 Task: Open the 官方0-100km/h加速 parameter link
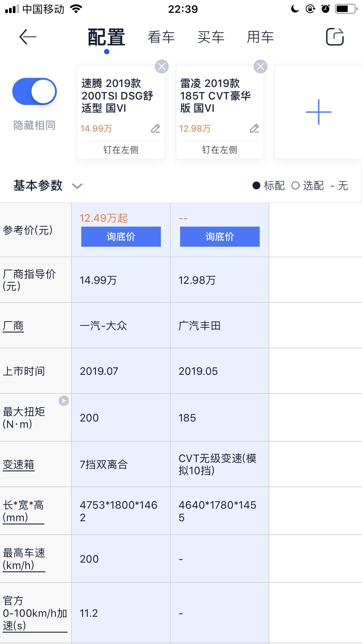coord(35,613)
